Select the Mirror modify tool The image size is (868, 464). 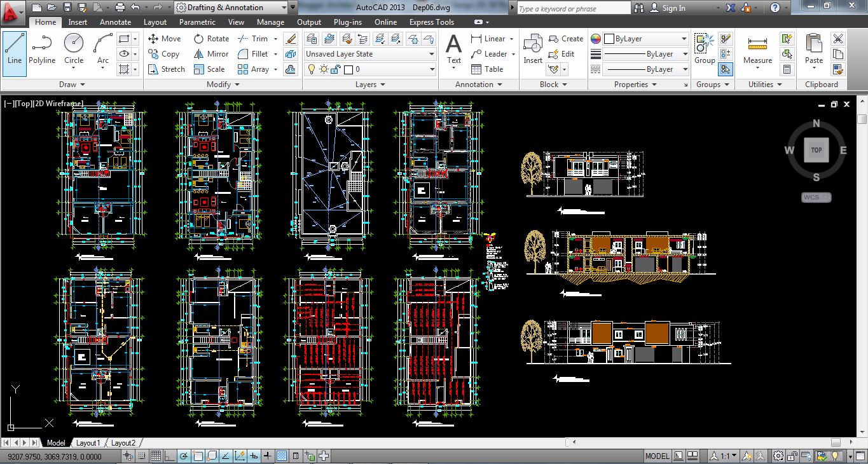[x=211, y=54]
